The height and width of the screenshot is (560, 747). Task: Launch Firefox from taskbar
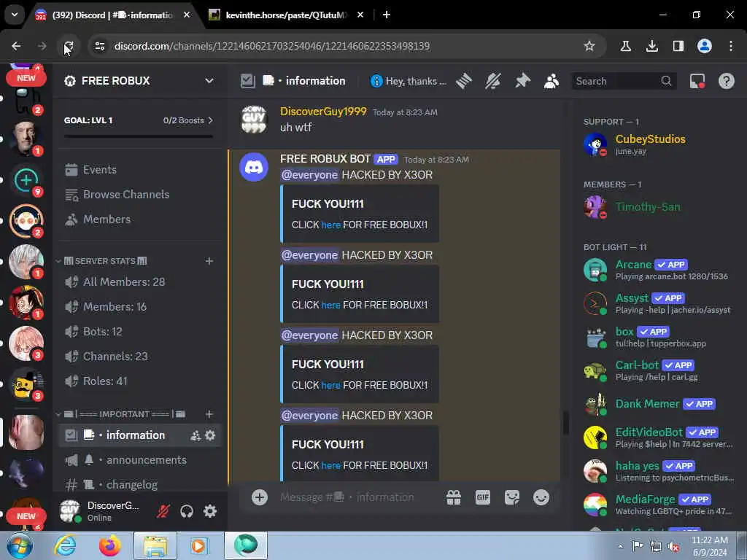pyautogui.click(x=110, y=545)
